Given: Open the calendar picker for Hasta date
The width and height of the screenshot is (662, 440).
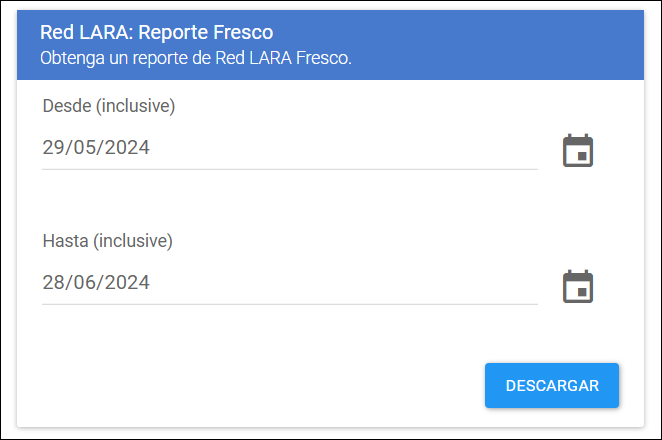Looking at the screenshot, I should pos(578,286).
